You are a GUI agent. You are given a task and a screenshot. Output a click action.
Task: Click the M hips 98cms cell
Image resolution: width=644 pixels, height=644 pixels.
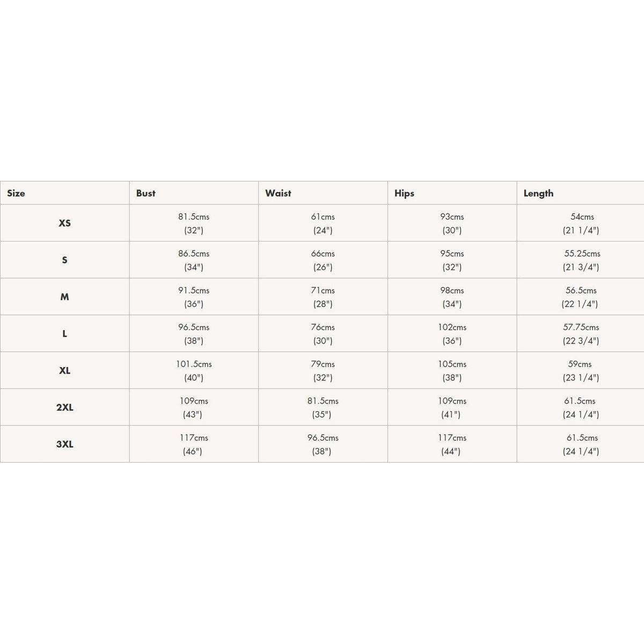coord(452,297)
